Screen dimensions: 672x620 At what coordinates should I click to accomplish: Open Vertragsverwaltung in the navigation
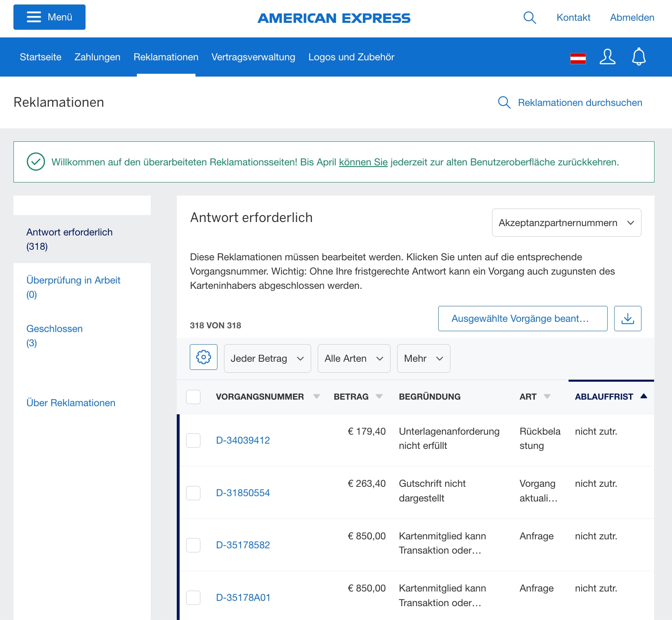pyautogui.click(x=253, y=57)
